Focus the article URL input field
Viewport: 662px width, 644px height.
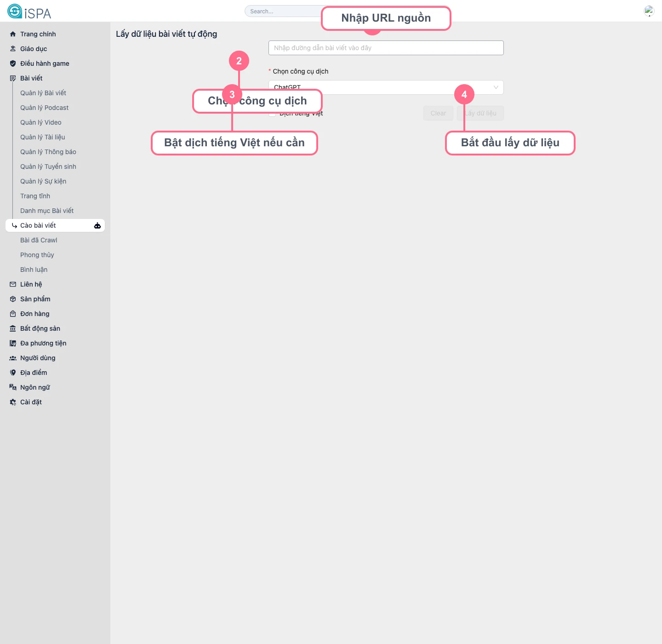386,48
